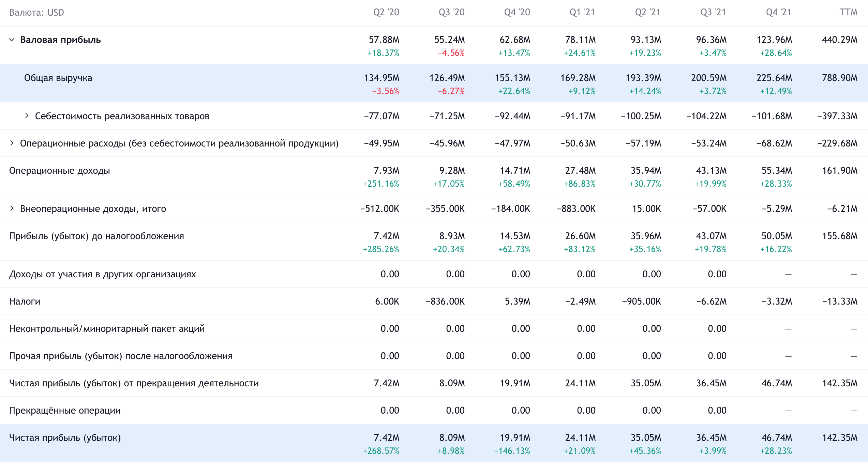868x462 pixels.
Task: Expand the Внеоперационные доходы, итого chevron
Action: tap(12, 209)
